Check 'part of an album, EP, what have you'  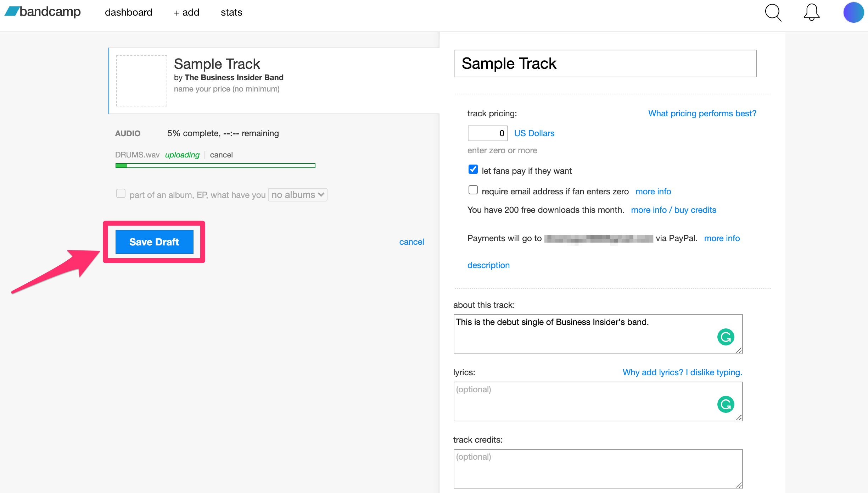tap(121, 193)
